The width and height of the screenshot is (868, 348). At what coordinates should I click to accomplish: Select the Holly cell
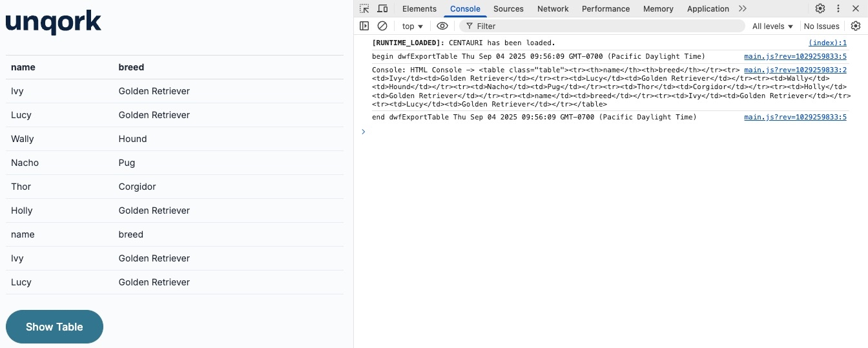click(x=22, y=210)
